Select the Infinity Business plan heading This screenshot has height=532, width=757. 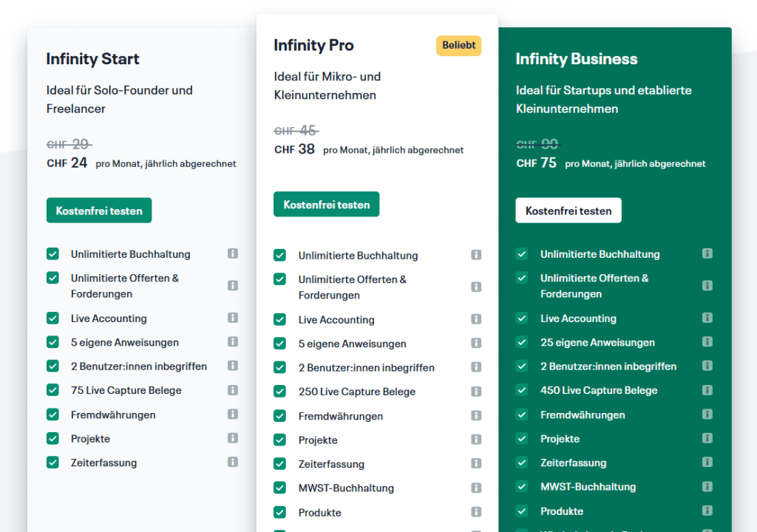pyautogui.click(x=576, y=59)
